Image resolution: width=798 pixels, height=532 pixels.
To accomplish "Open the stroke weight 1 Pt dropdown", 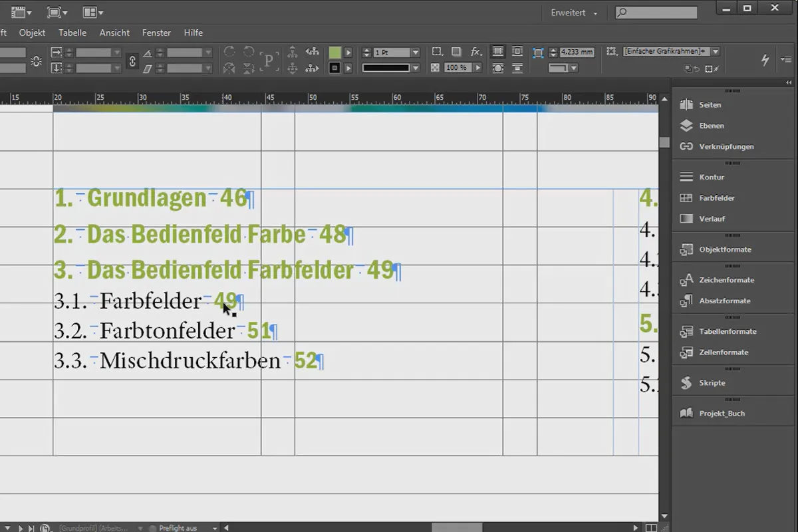I will pyautogui.click(x=416, y=52).
